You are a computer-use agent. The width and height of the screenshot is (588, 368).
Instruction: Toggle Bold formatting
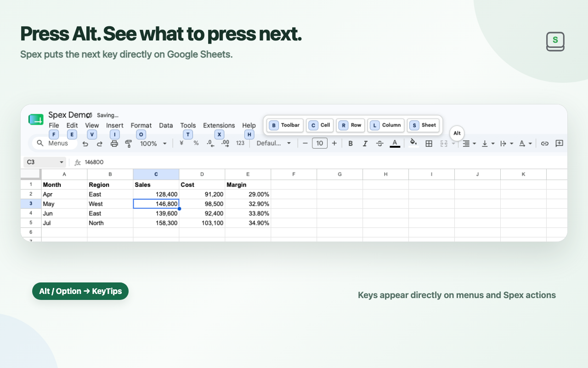pyautogui.click(x=351, y=144)
